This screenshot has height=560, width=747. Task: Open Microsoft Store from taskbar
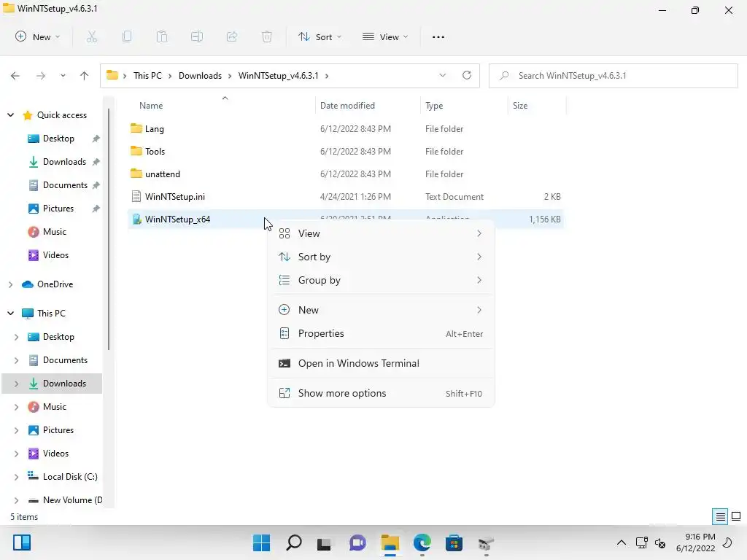454,542
